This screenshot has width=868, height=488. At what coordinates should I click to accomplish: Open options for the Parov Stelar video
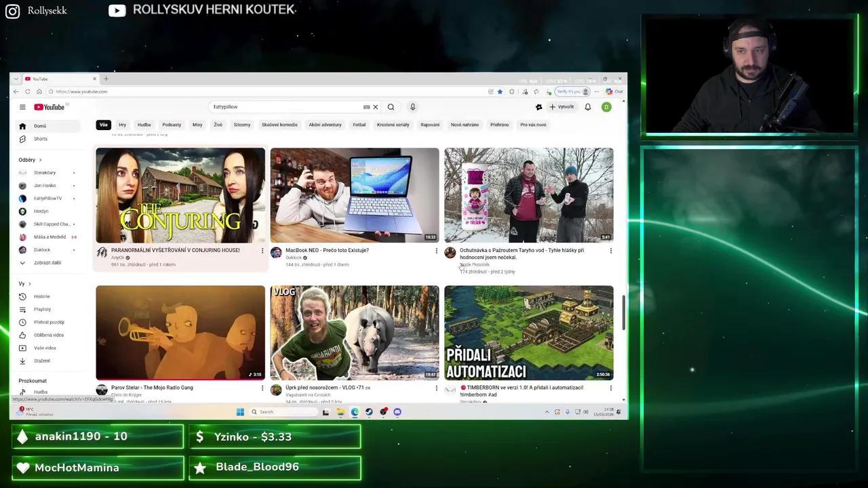(262, 388)
